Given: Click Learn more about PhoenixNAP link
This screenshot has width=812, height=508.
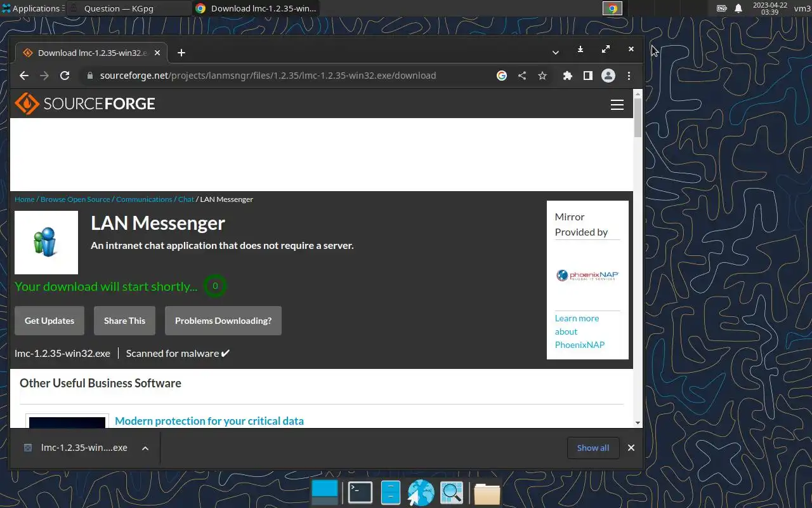Looking at the screenshot, I should [x=580, y=331].
